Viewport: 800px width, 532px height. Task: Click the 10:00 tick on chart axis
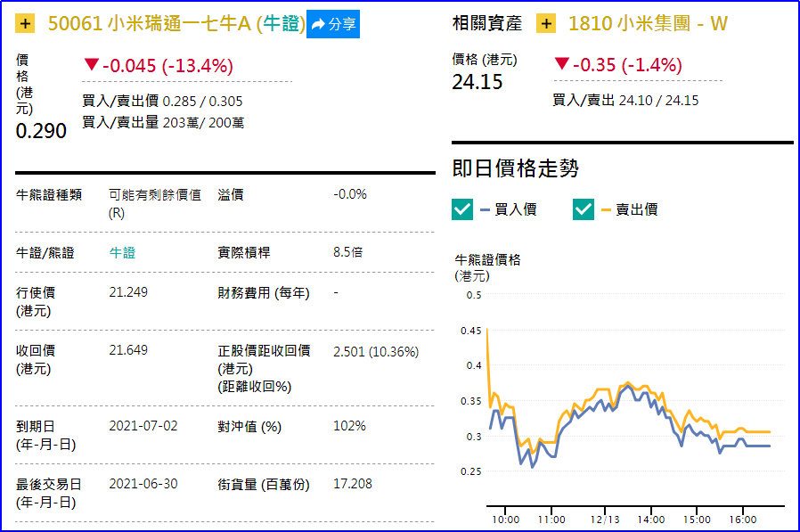(x=506, y=520)
